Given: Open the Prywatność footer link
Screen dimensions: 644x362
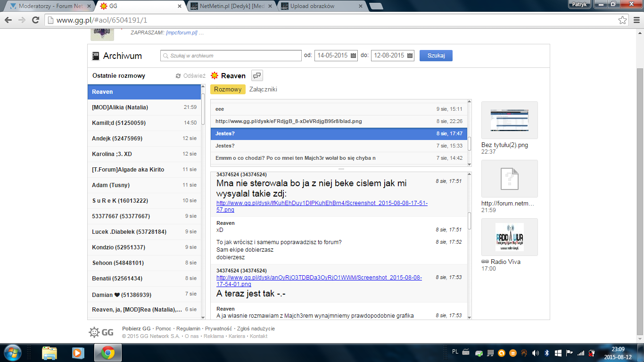Looking at the screenshot, I should click(218, 329).
